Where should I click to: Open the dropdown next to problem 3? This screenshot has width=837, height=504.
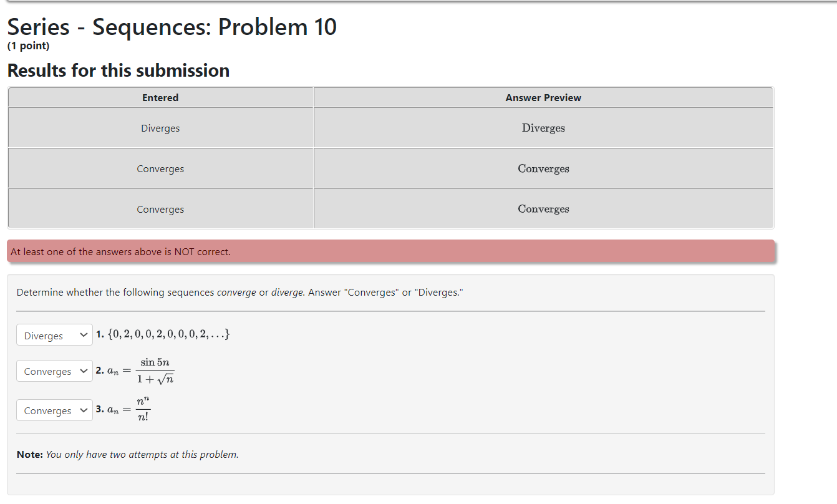click(x=54, y=410)
